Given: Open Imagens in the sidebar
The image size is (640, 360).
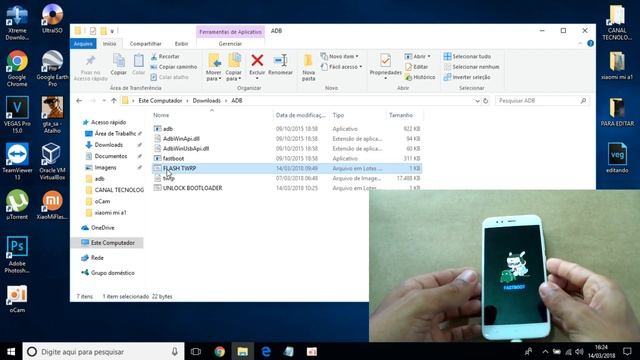Looking at the screenshot, I should coord(105,167).
